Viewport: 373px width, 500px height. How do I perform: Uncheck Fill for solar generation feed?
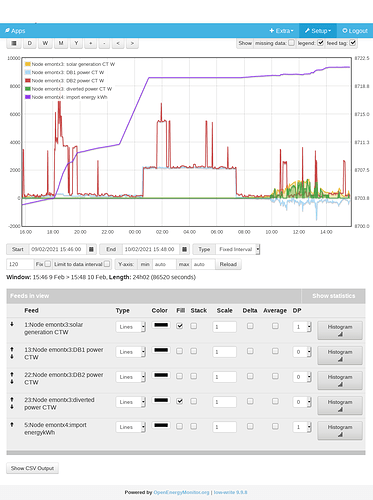tap(180, 326)
